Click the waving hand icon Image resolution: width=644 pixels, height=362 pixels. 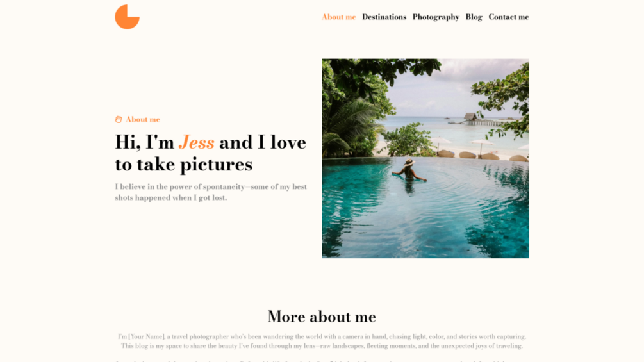tap(119, 119)
